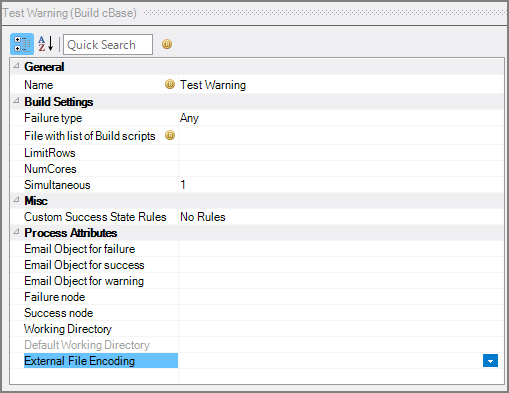
Task: Click the empty Working Directory value field
Action: pos(341,329)
